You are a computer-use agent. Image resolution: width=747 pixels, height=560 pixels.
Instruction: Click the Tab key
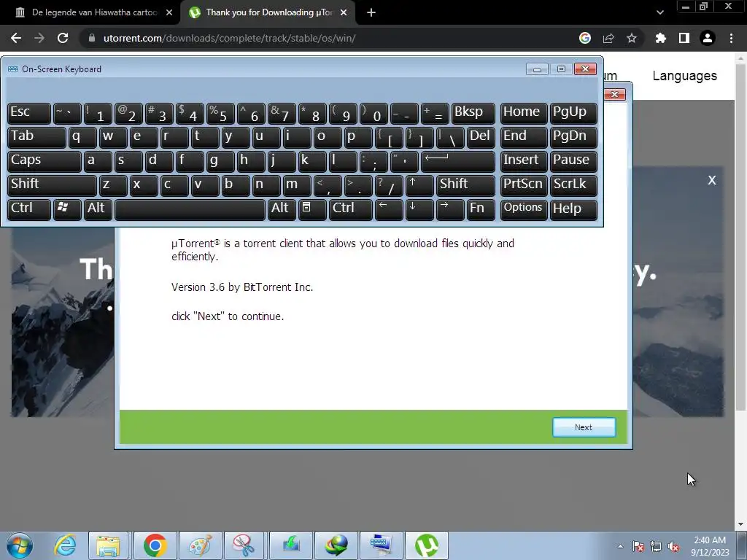click(x=36, y=137)
